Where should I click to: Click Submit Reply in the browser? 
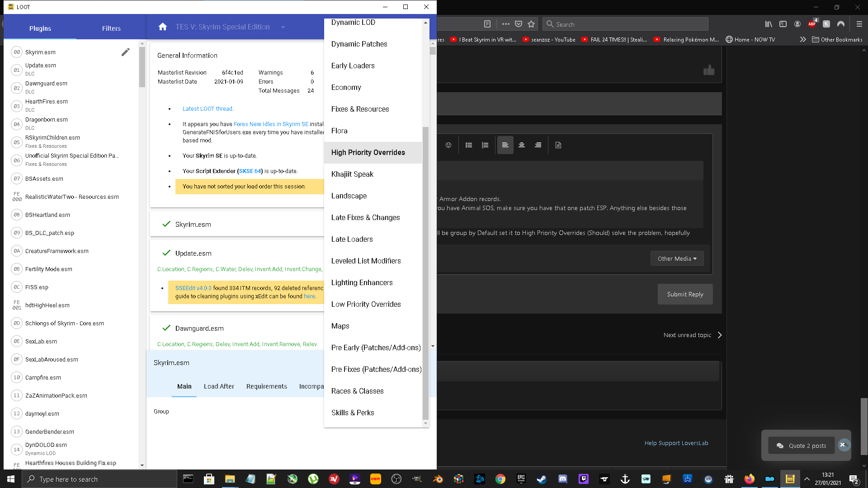(x=685, y=294)
